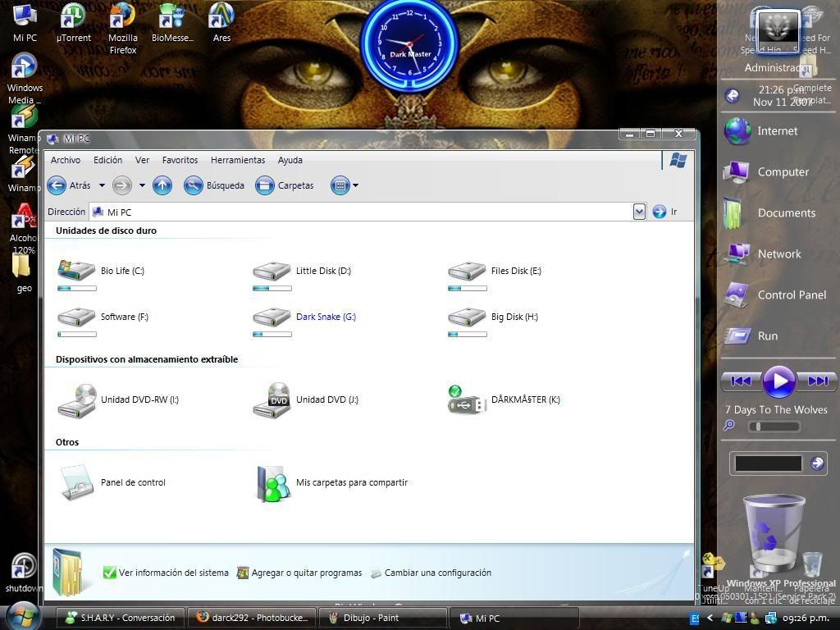Open Computer in the sidebar

766,172
